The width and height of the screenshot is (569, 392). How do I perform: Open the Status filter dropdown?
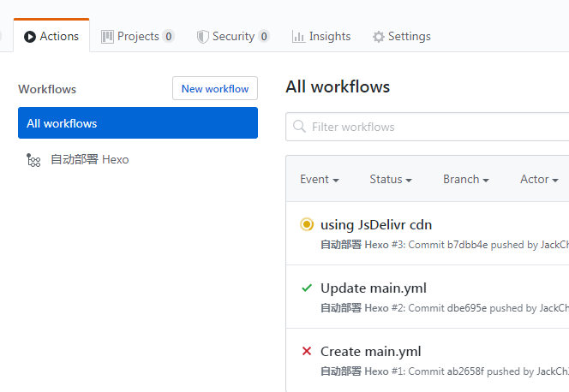point(391,180)
